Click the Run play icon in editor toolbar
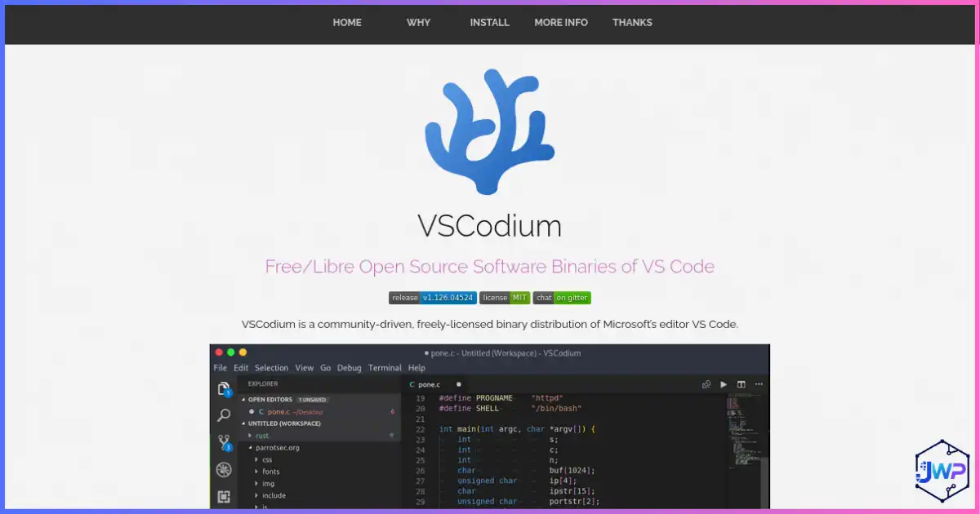The width and height of the screenshot is (980, 514). tap(724, 384)
